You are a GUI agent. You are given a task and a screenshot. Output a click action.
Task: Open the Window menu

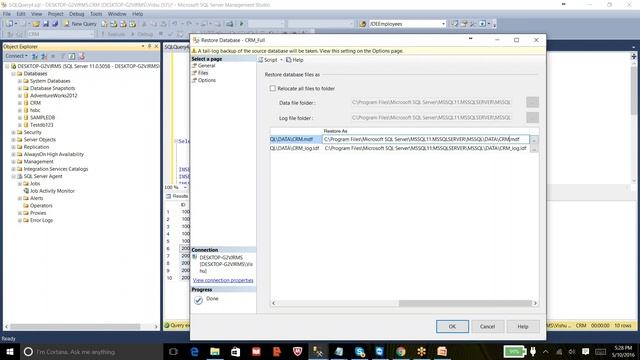(117, 14)
